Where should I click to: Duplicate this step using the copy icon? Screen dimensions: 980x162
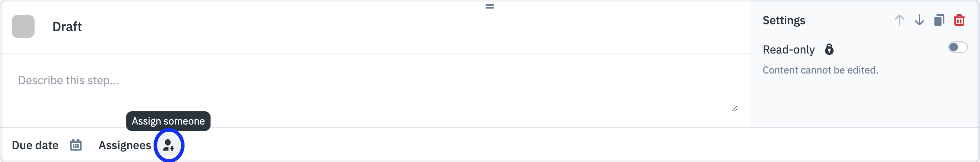click(x=939, y=20)
